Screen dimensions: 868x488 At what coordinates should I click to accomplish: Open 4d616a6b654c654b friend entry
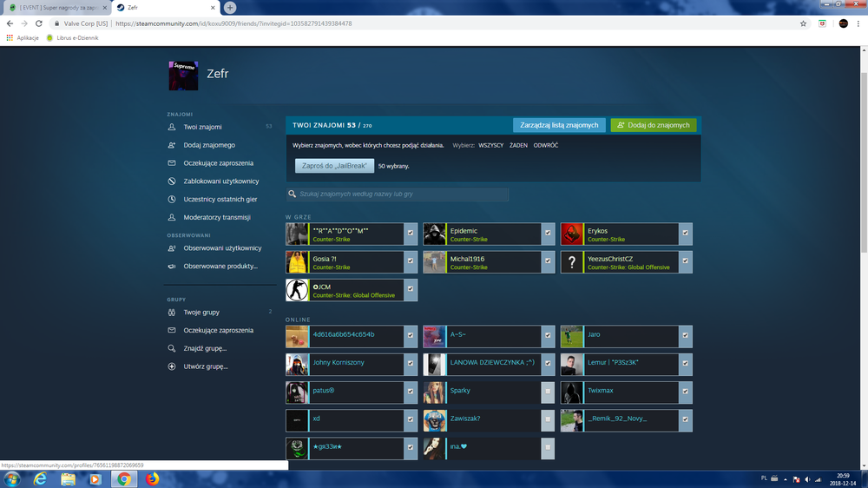tap(352, 336)
